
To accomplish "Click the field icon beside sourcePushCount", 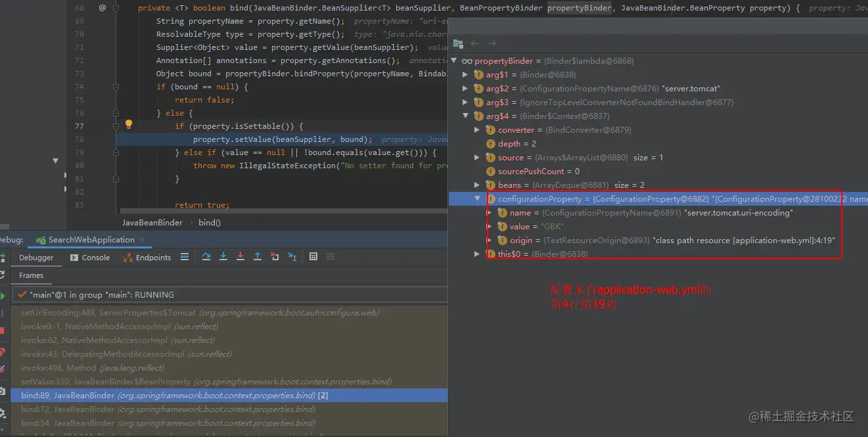I will 490,172.
